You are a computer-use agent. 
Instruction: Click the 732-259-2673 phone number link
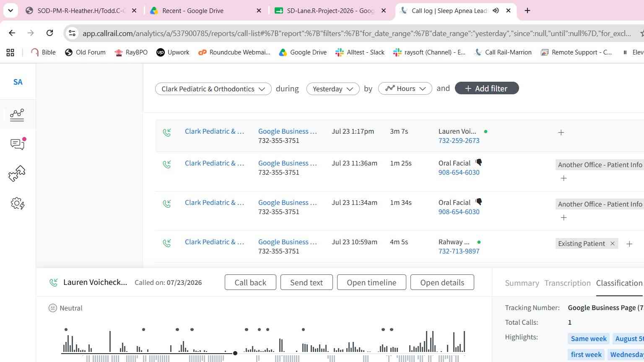point(459,141)
